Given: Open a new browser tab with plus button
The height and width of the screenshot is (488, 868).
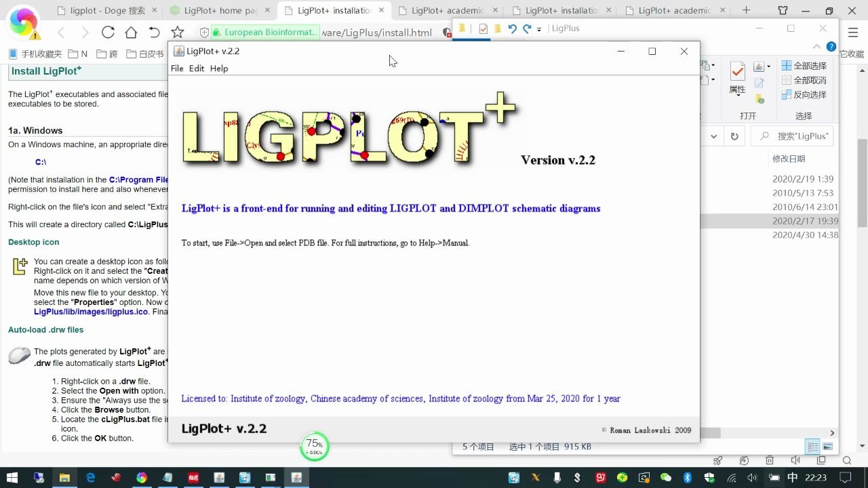Looking at the screenshot, I should click(747, 10).
